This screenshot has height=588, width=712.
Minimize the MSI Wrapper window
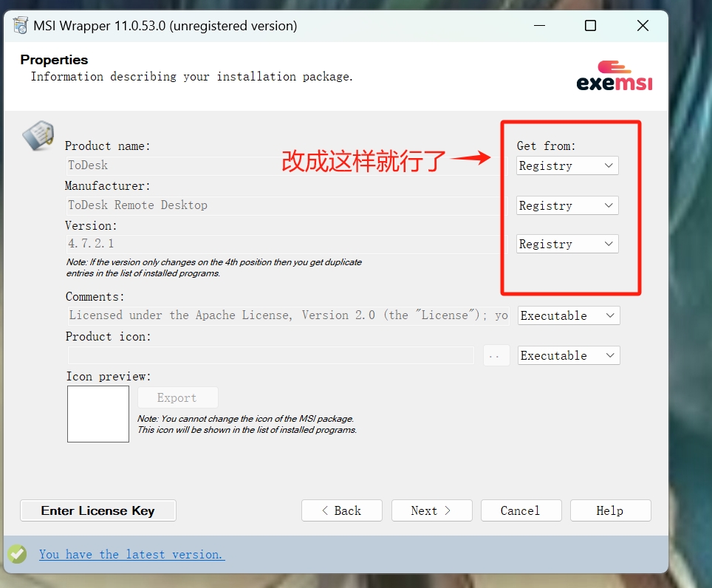point(539,26)
